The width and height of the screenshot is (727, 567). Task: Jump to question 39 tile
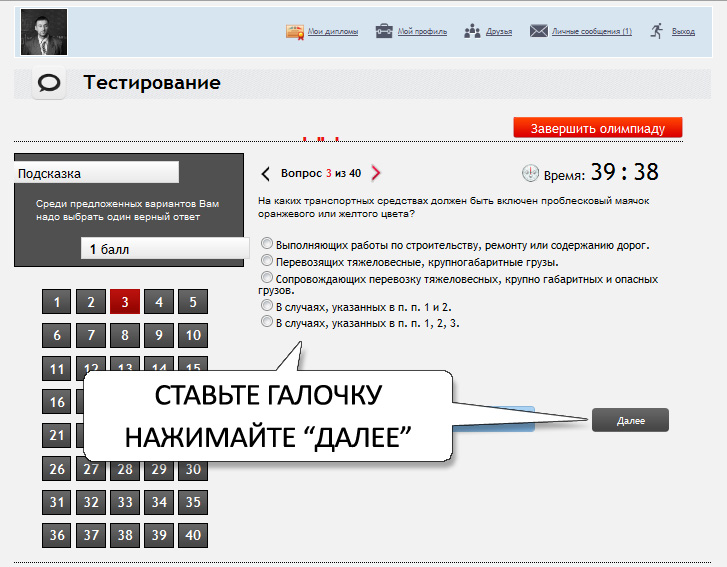(159, 535)
